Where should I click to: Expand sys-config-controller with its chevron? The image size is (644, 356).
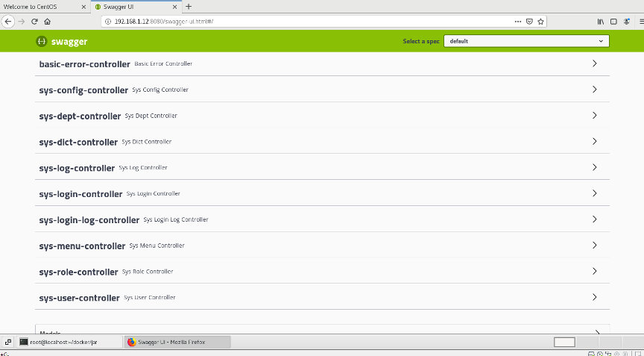594,90
